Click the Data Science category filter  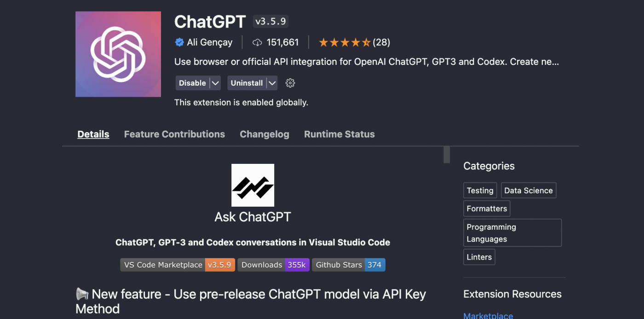click(528, 190)
